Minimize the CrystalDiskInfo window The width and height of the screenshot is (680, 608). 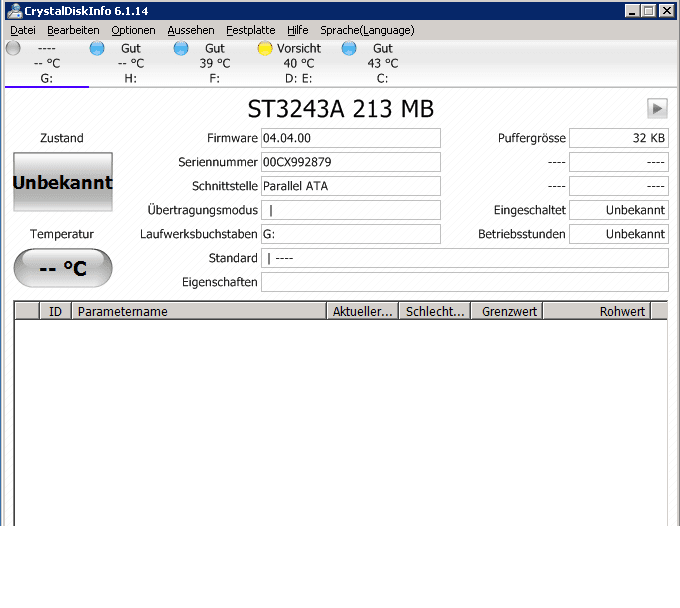click(x=632, y=11)
